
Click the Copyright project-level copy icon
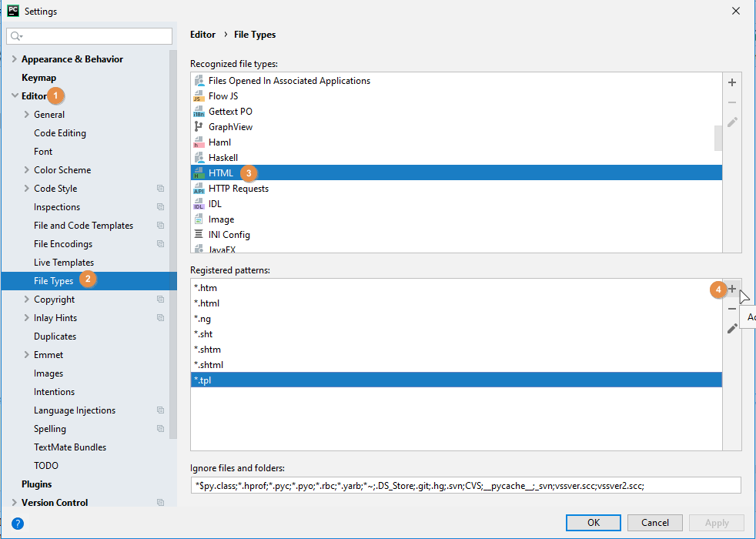coord(161,300)
